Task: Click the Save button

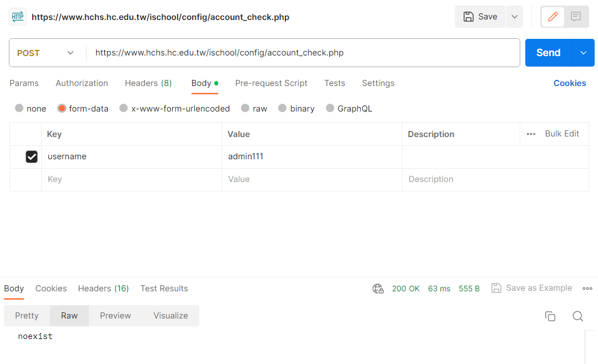Action: pyautogui.click(x=480, y=17)
